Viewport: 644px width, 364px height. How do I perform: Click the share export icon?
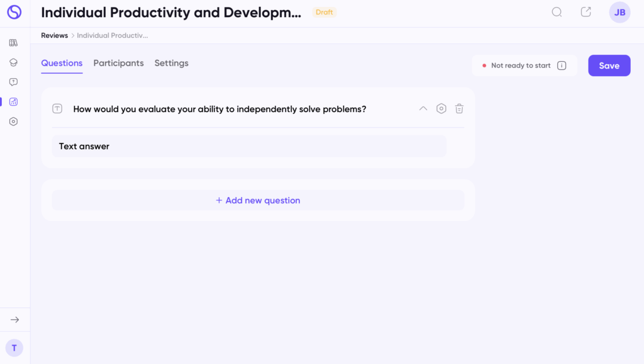click(586, 12)
